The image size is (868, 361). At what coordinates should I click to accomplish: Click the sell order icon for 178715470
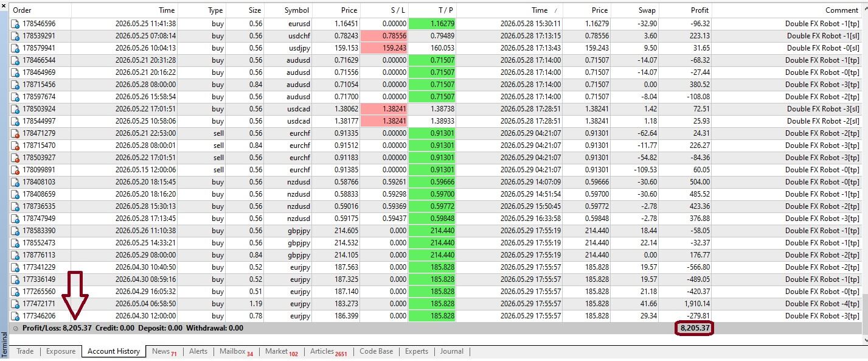[16, 145]
